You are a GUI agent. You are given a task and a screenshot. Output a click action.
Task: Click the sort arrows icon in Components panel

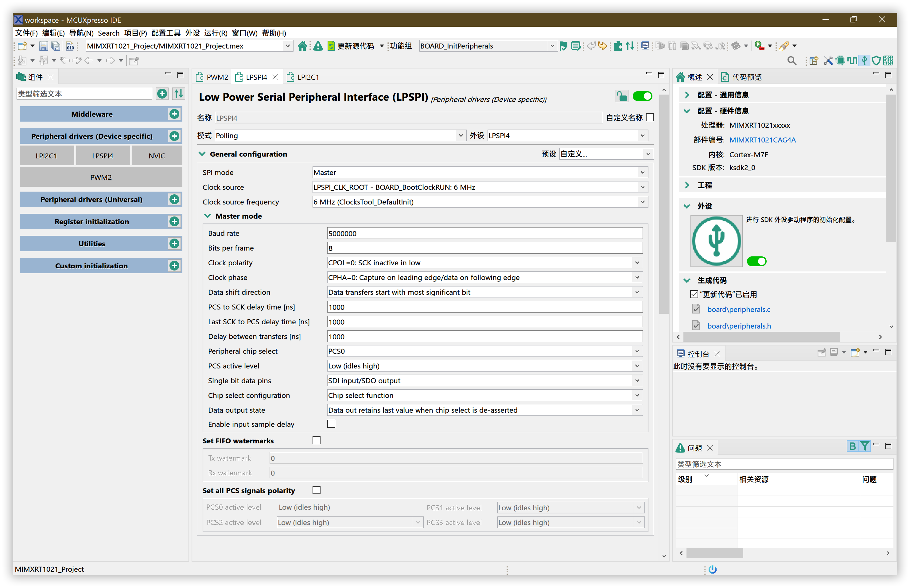coord(179,94)
